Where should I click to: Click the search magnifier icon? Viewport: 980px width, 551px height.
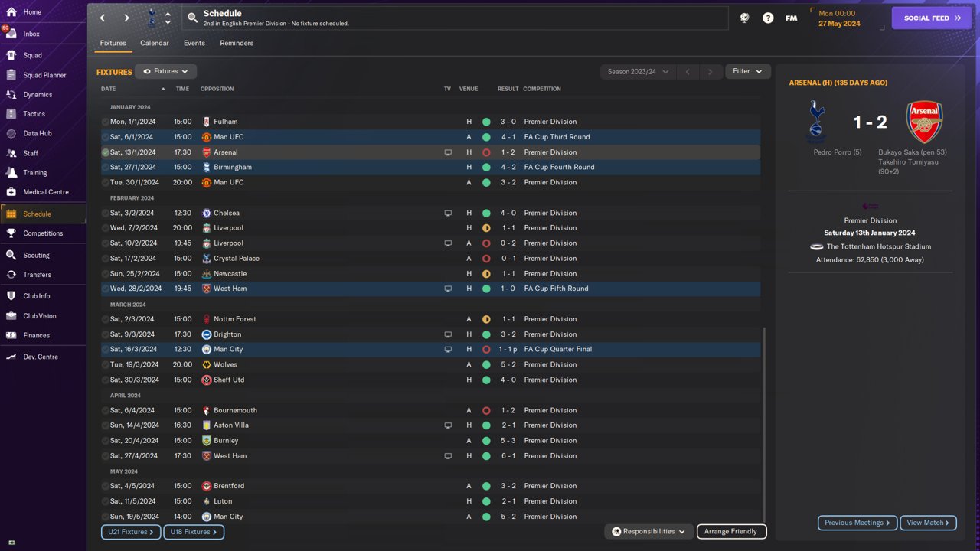click(193, 17)
